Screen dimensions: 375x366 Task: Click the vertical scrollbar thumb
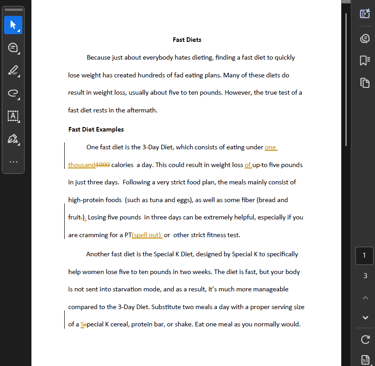tap(346, 79)
